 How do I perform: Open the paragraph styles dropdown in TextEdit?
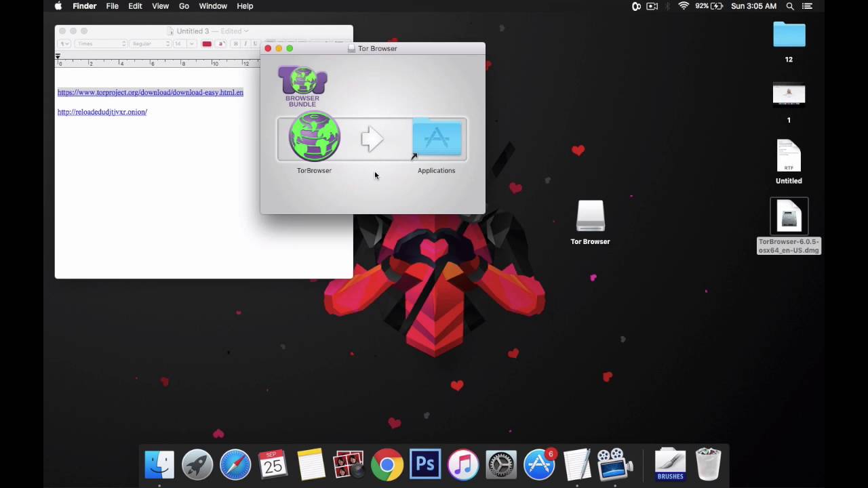tap(64, 44)
